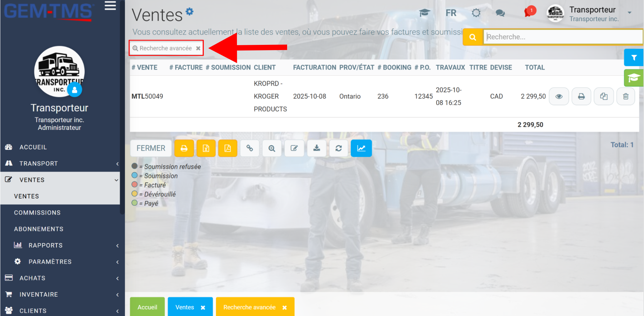The image size is (644, 316).
Task: Export list to PDF icon
Action: coord(227,148)
